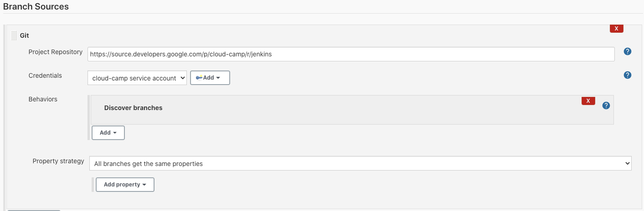644x211 pixels.
Task: Delete the Git branch source with red X
Action: tap(616, 29)
